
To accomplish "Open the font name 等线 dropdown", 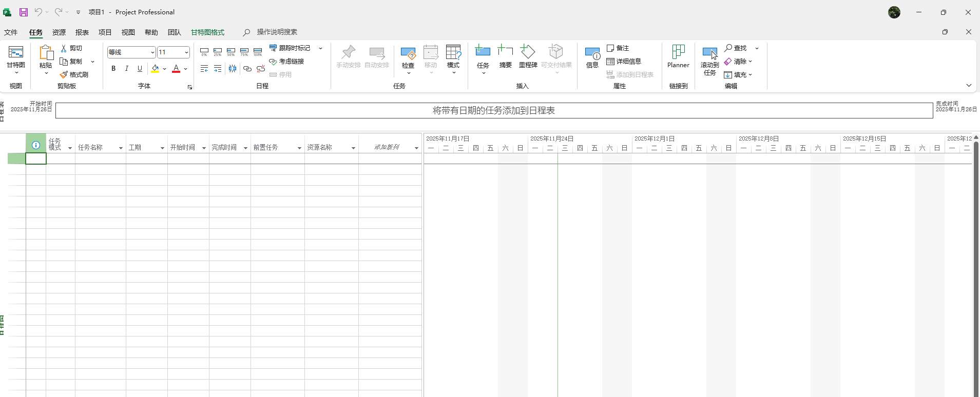I will click(x=152, y=52).
